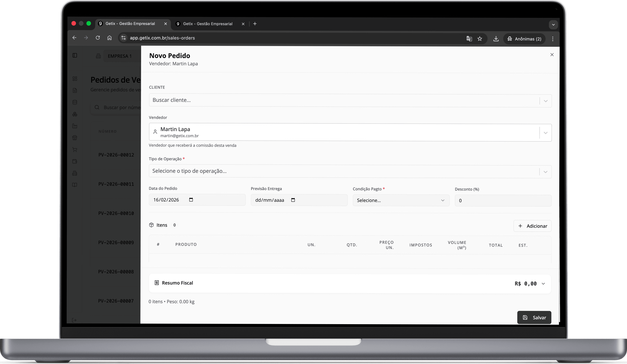Open a new browser tab
Viewport: 627px width, 364px height.
pyautogui.click(x=255, y=24)
